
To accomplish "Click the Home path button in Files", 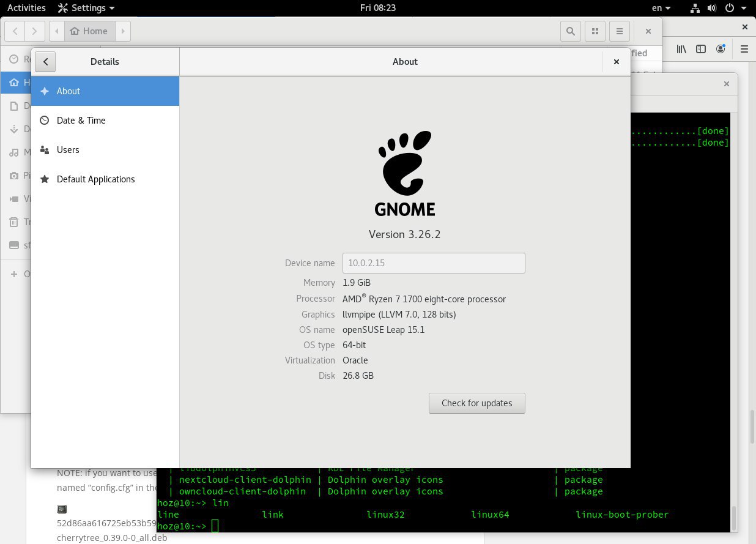I will click(x=89, y=31).
